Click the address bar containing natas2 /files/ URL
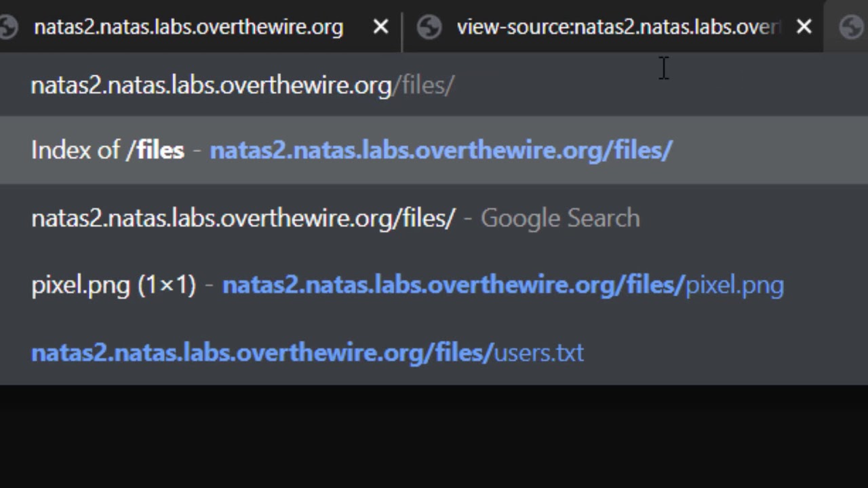 (x=434, y=85)
